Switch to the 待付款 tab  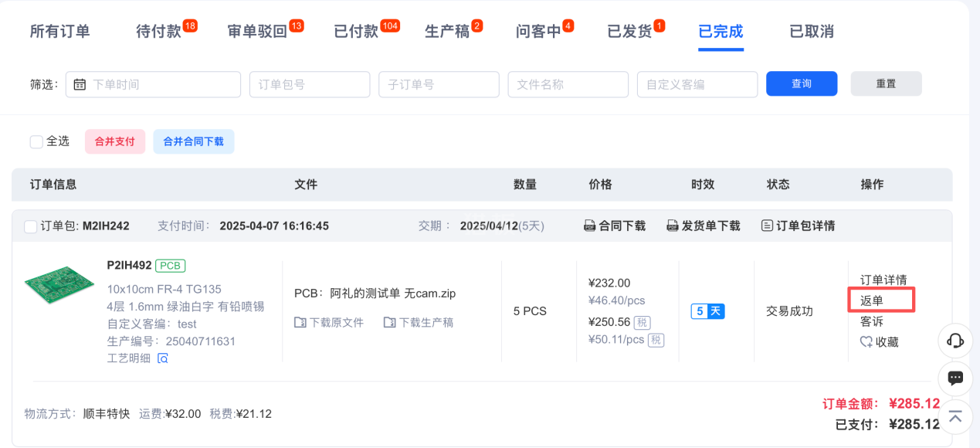click(x=158, y=32)
